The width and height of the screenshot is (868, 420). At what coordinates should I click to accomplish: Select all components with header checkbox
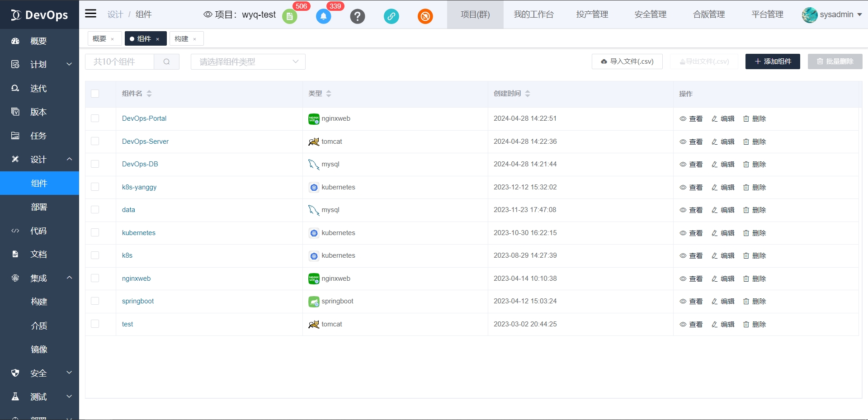point(95,94)
